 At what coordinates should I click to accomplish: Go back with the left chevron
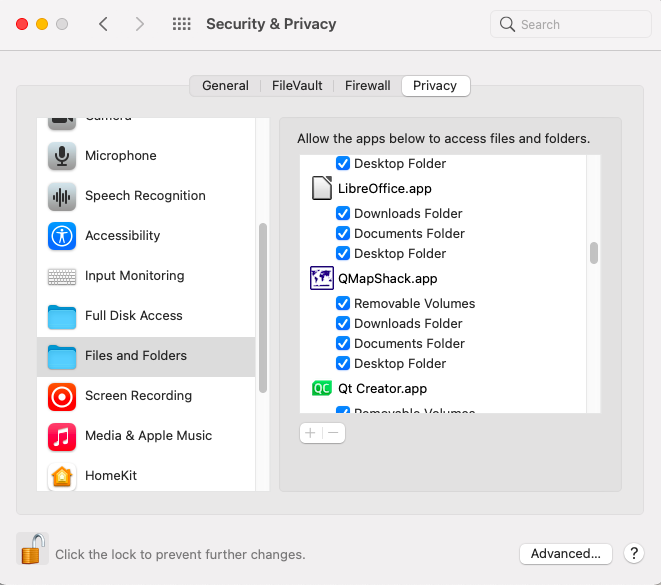[x=103, y=24]
